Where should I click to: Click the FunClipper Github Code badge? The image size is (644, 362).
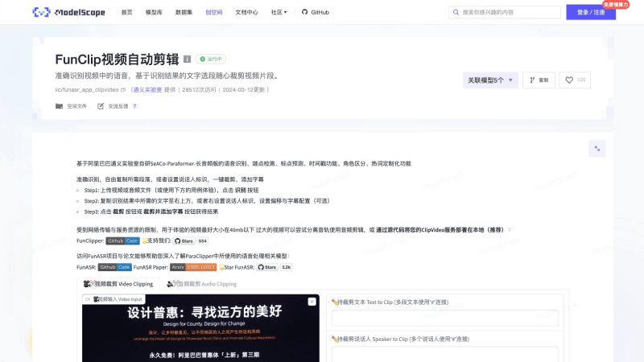coord(122,241)
